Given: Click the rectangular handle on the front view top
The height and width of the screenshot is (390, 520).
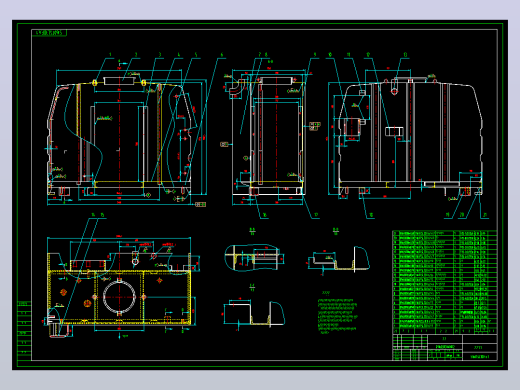Looking at the screenshot, I should [x=119, y=81].
